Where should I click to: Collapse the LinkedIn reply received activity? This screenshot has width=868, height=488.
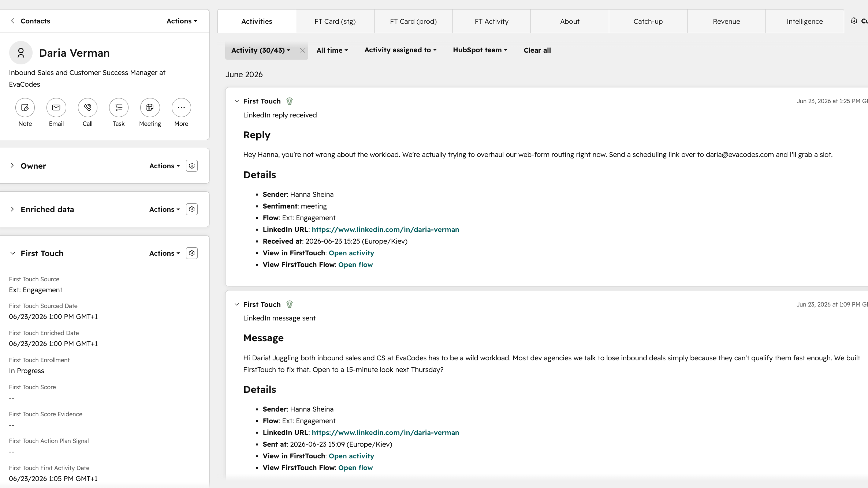coord(237,101)
